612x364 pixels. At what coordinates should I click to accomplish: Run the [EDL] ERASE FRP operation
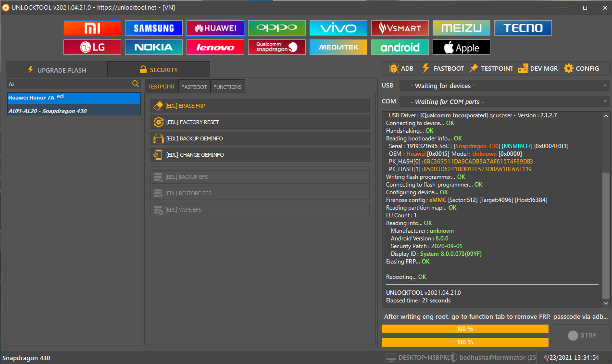click(260, 106)
